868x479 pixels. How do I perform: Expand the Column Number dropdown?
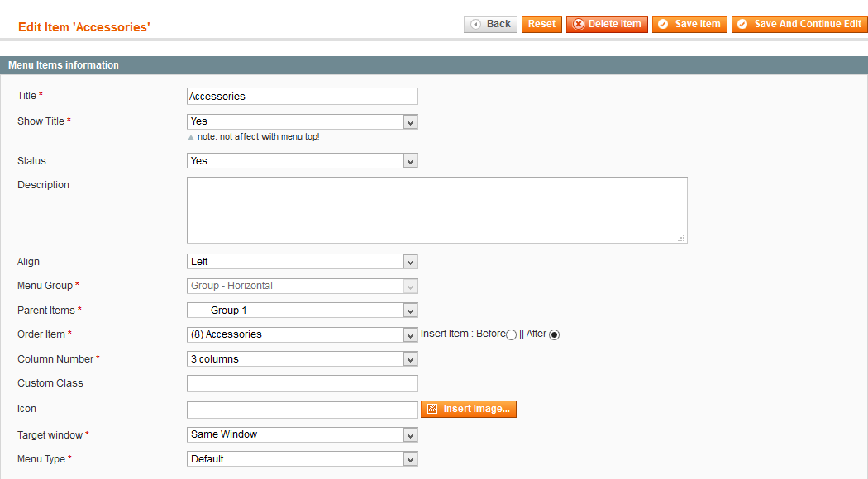[303, 359]
